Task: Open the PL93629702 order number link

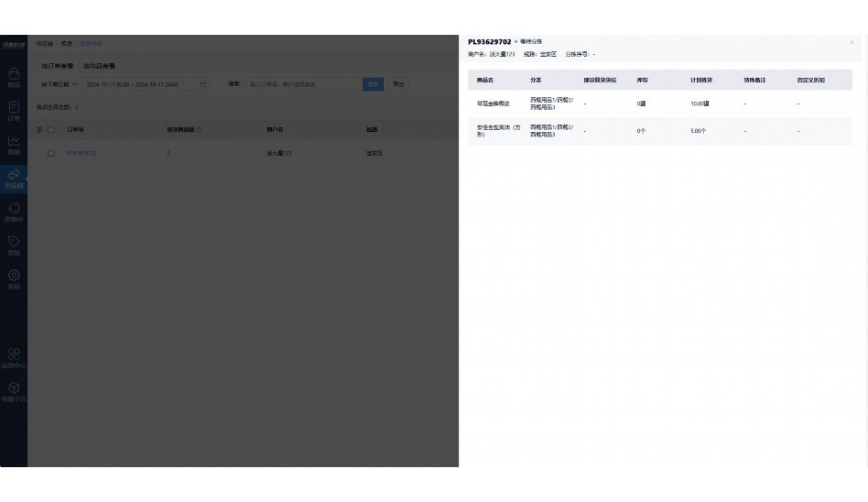Action: click(x=82, y=153)
